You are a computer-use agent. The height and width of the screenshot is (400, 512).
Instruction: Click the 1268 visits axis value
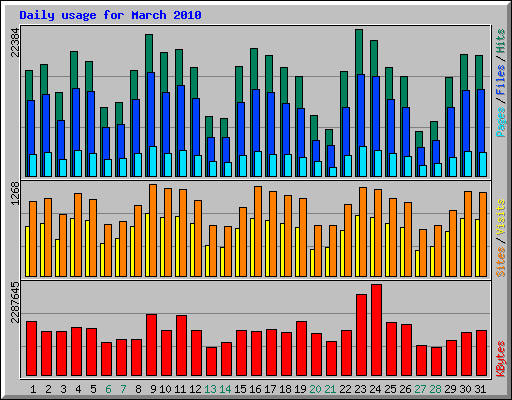15,194
